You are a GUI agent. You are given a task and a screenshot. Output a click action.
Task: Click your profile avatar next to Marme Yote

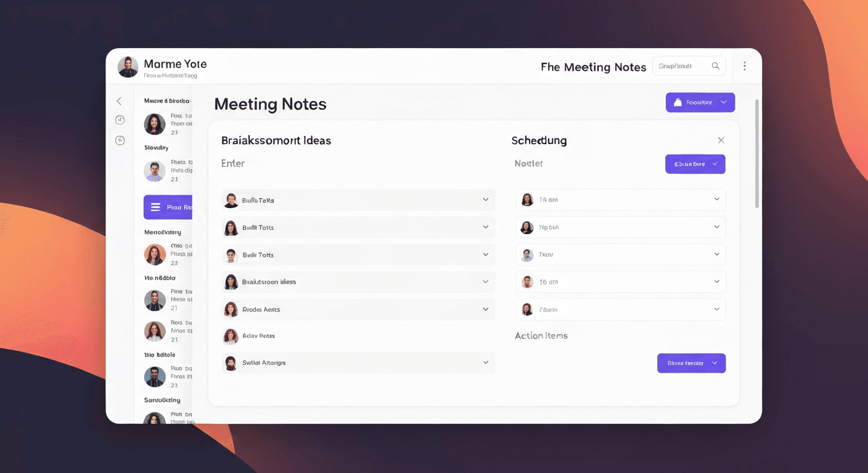[x=128, y=67]
